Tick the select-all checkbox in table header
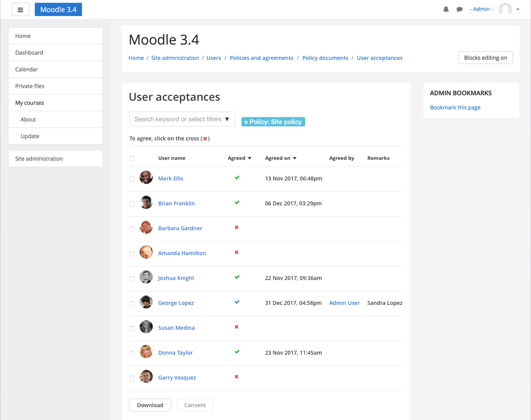Viewport: 531px width, 420px height. point(132,159)
